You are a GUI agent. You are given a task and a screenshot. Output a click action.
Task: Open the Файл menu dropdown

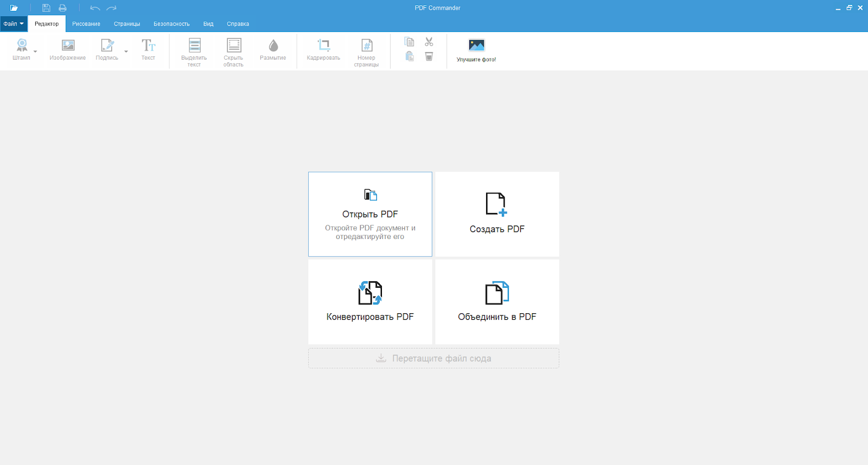pos(14,24)
